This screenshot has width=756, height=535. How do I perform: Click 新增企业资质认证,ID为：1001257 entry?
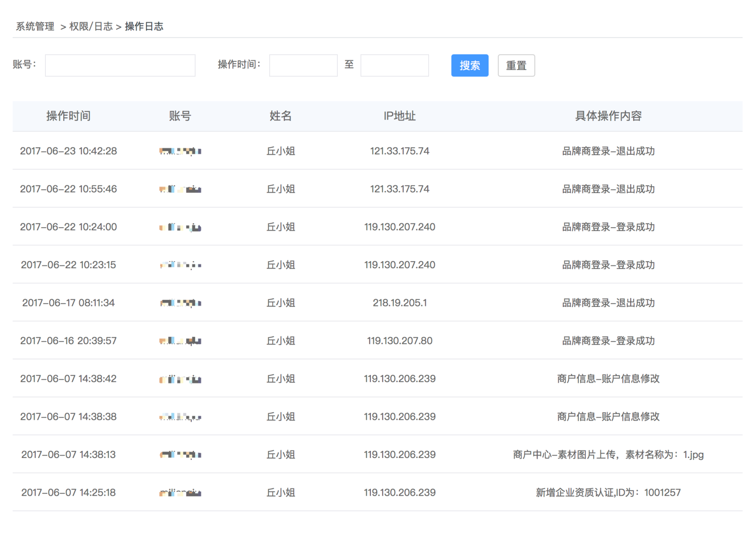click(608, 493)
